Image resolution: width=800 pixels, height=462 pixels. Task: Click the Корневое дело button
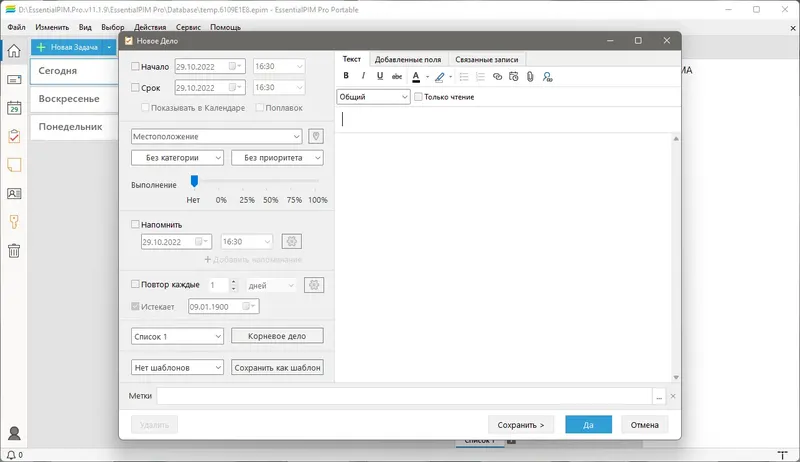pos(277,336)
